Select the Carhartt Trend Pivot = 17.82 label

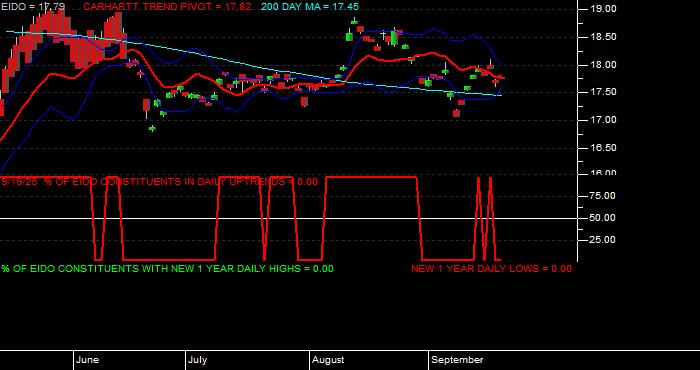pos(168,7)
